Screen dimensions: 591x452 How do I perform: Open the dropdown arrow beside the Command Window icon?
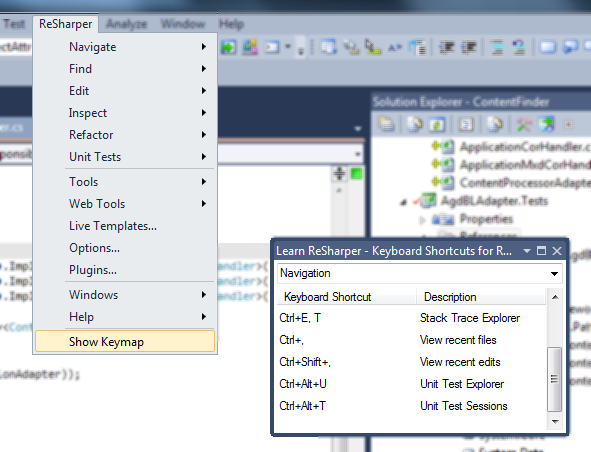click(288, 47)
